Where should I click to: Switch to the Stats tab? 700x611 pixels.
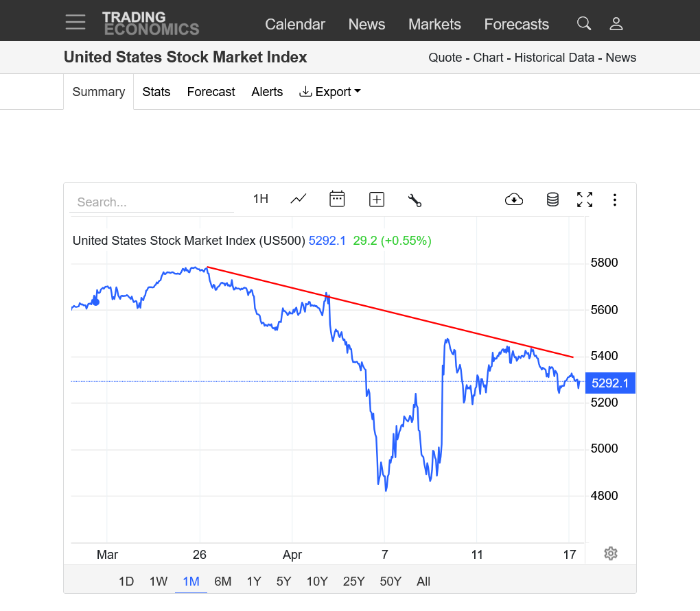156,92
